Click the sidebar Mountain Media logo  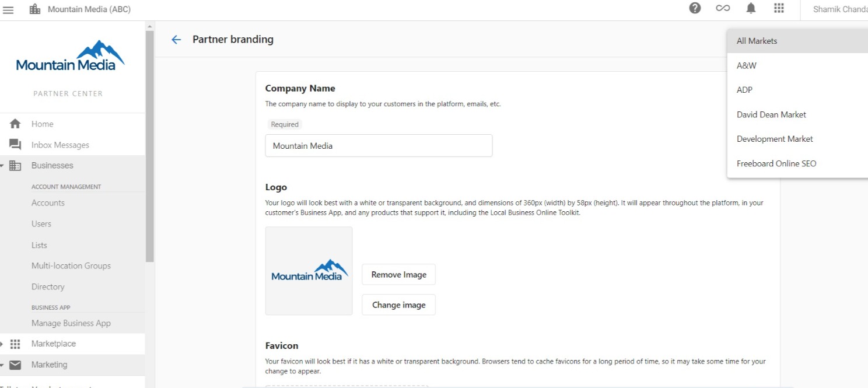(x=71, y=56)
